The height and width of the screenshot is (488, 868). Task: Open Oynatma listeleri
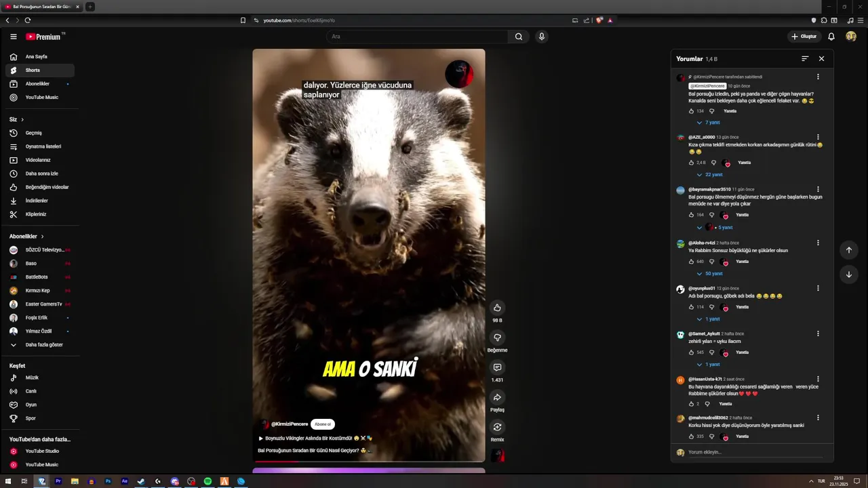[40, 146]
